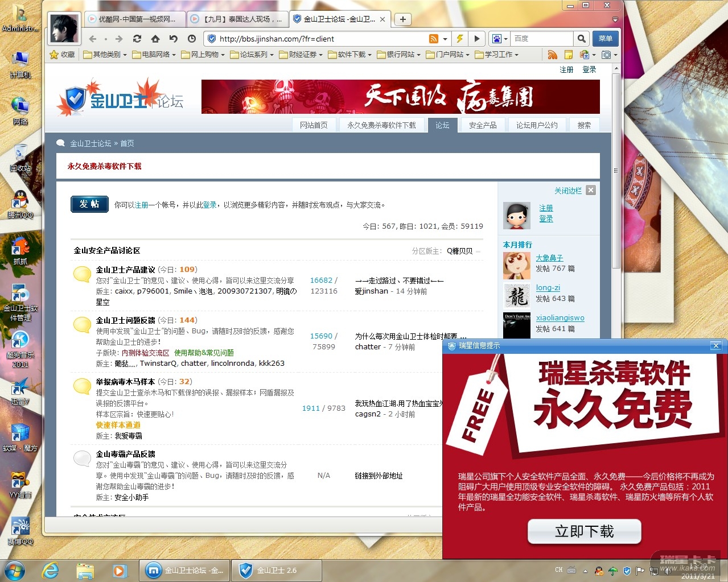This screenshot has height=582, width=728.
Task: Click the page vertical scrollbar thumb
Action: click(615, 171)
